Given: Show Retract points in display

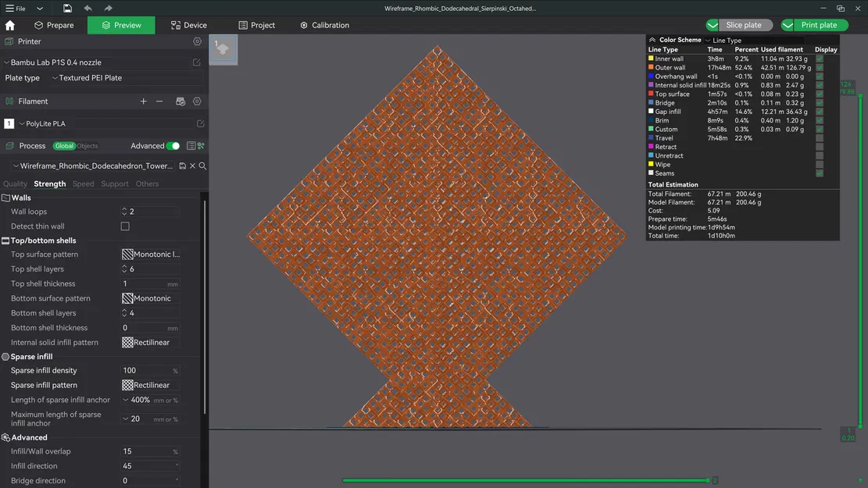Looking at the screenshot, I should (820, 147).
